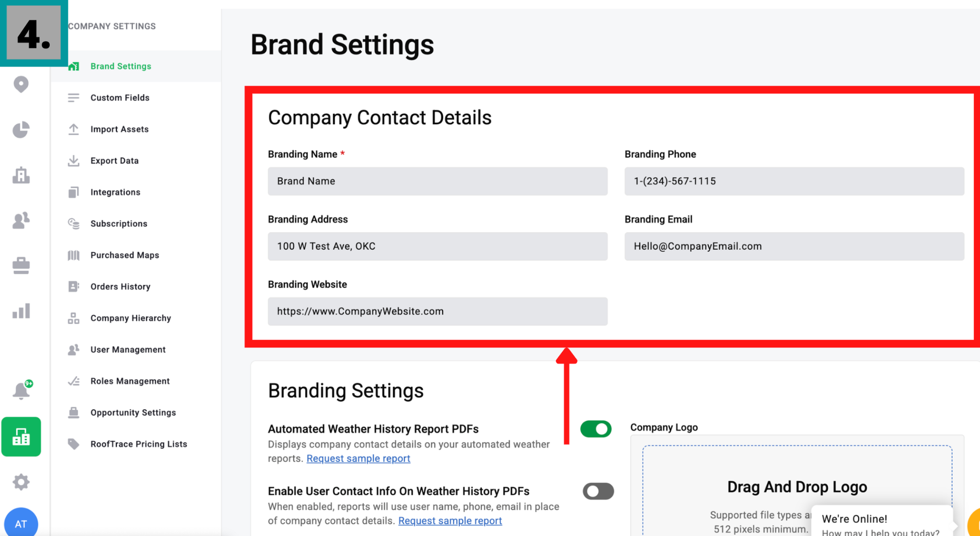Screen dimensions: 980x536
Task: Click the briefcase icon in left rail
Action: tap(21, 265)
